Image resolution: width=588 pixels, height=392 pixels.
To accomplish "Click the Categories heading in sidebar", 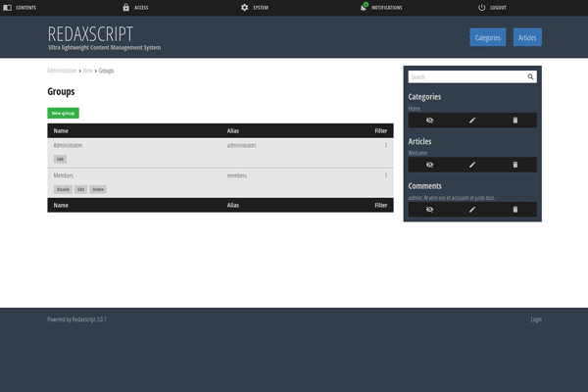I will [x=424, y=97].
